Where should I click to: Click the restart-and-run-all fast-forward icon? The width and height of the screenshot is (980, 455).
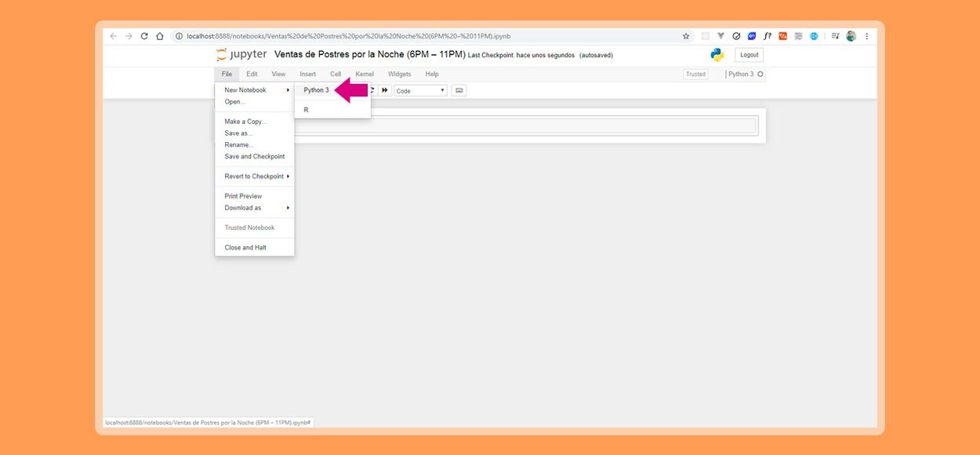click(385, 90)
